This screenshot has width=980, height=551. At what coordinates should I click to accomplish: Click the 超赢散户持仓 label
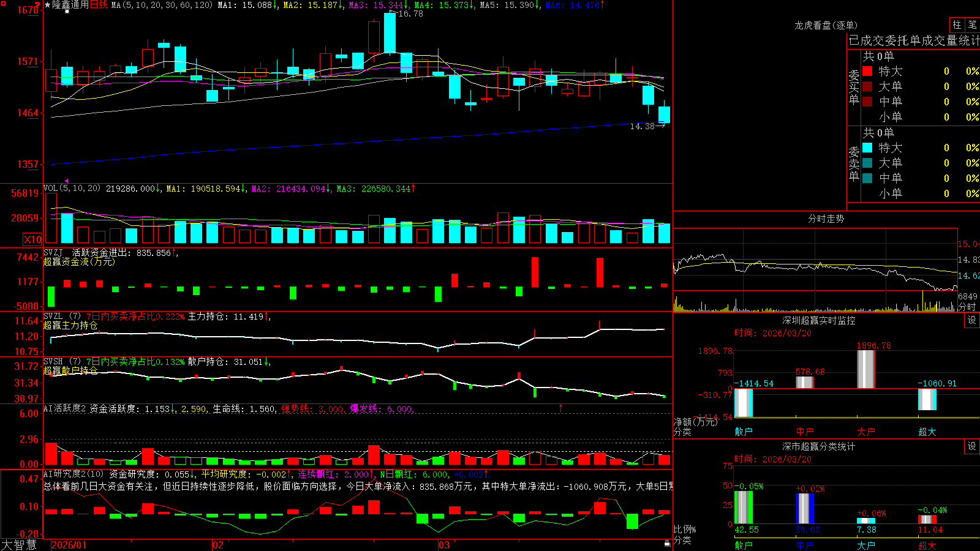[x=70, y=370]
